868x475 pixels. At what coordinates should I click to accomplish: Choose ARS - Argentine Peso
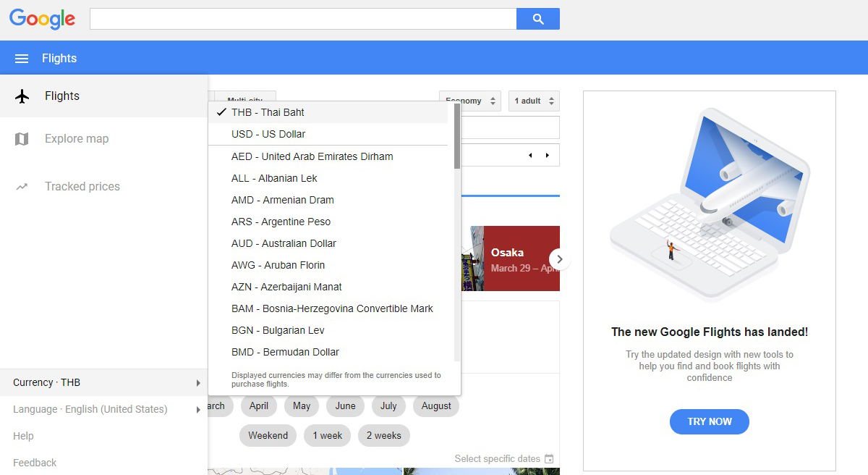point(328,222)
